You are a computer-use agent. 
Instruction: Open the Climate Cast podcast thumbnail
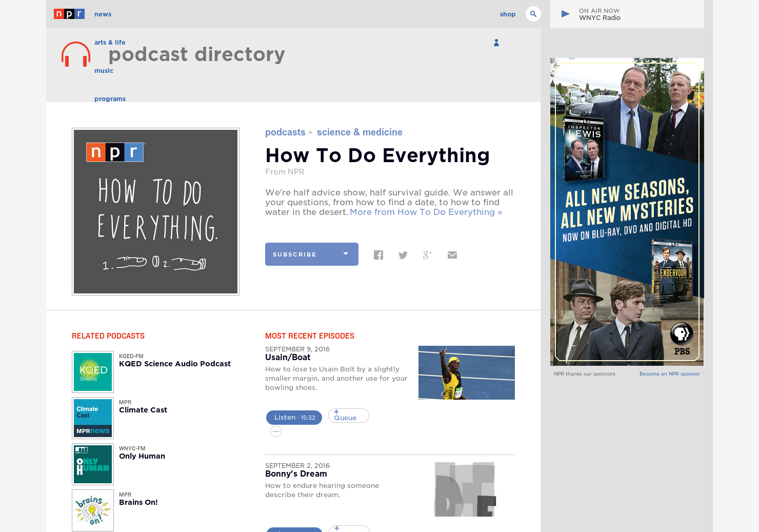pos(92,418)
